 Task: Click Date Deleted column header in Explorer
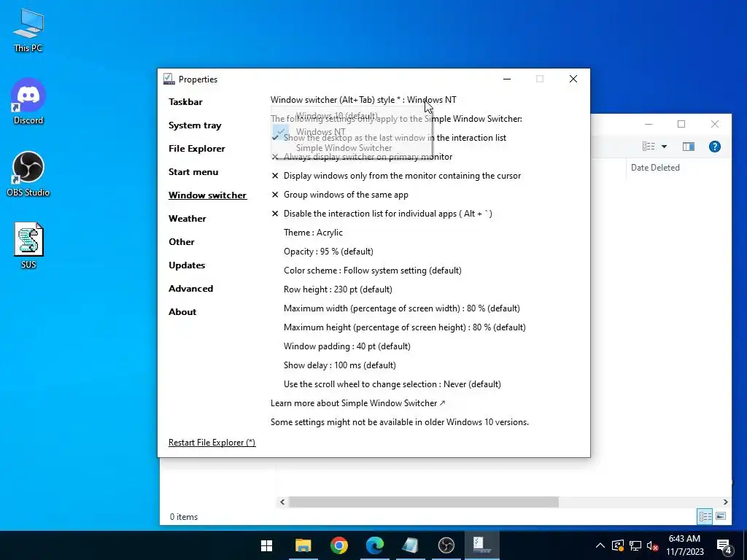655,168
